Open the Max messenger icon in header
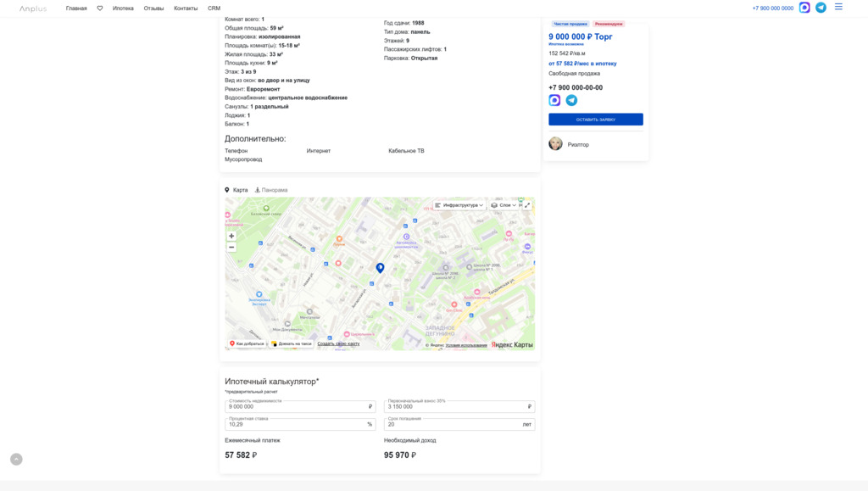 tap(804, 8)
